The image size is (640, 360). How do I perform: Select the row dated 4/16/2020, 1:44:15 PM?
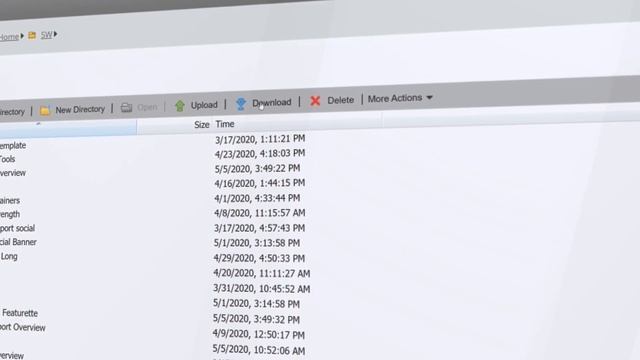260,183
